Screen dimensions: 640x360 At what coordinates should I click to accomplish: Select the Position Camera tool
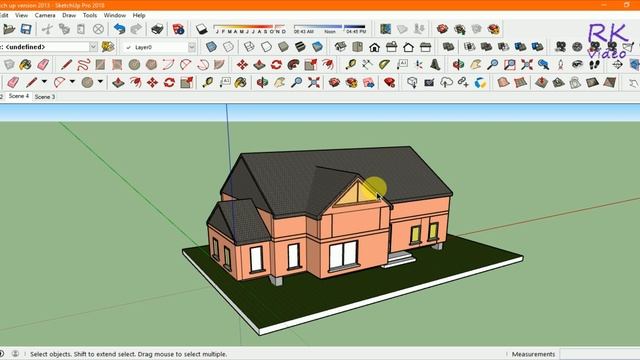coord(560,64)
